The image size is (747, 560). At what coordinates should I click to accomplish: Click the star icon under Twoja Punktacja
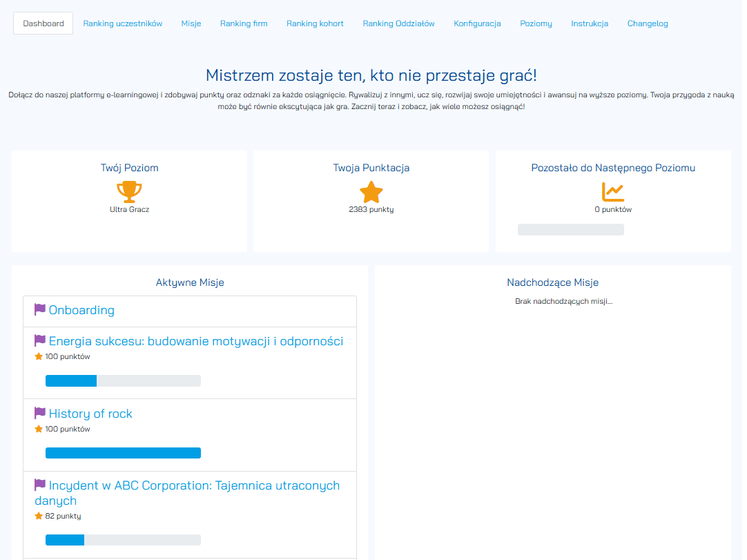point(371,191)
